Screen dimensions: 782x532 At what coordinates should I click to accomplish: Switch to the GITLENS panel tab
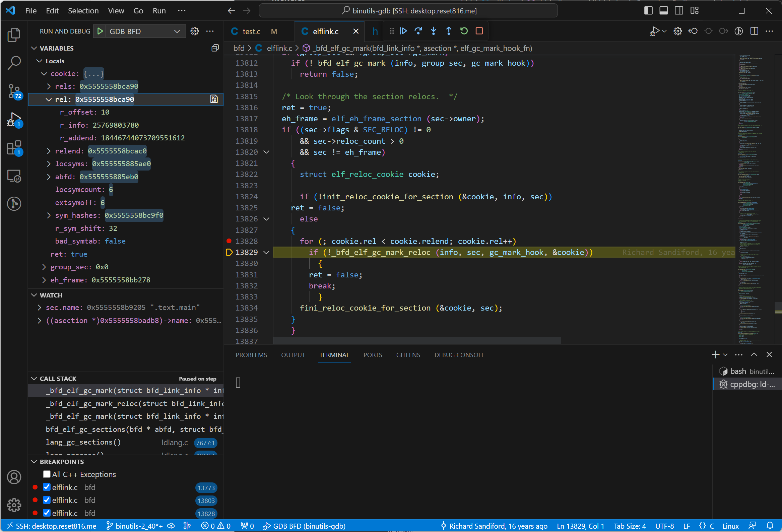(408, 355)
